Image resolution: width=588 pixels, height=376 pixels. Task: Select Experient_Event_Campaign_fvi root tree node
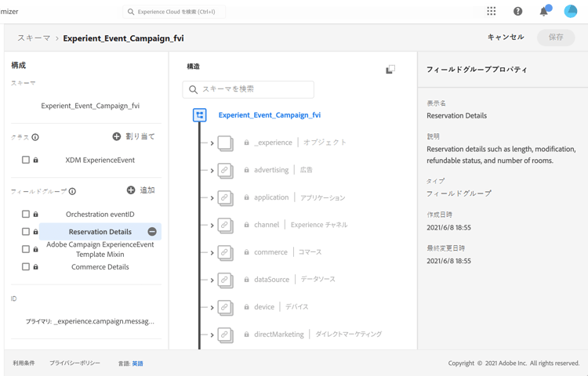coord(270,115)
